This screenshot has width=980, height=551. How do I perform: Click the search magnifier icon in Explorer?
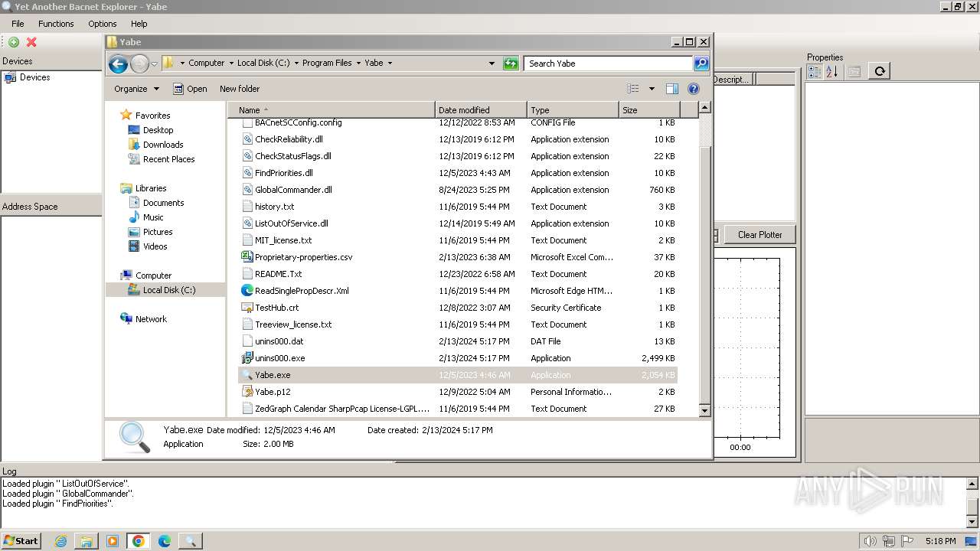click(x=701, y=64)
